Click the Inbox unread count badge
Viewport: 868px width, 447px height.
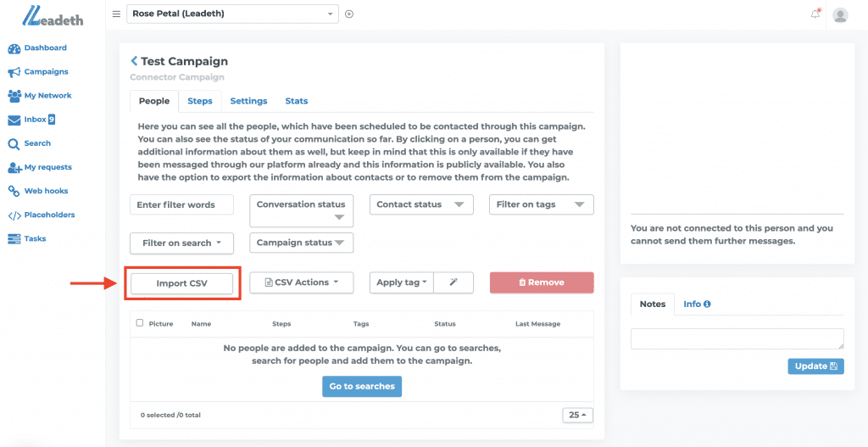pyautogui.click(x=52, y=119)
